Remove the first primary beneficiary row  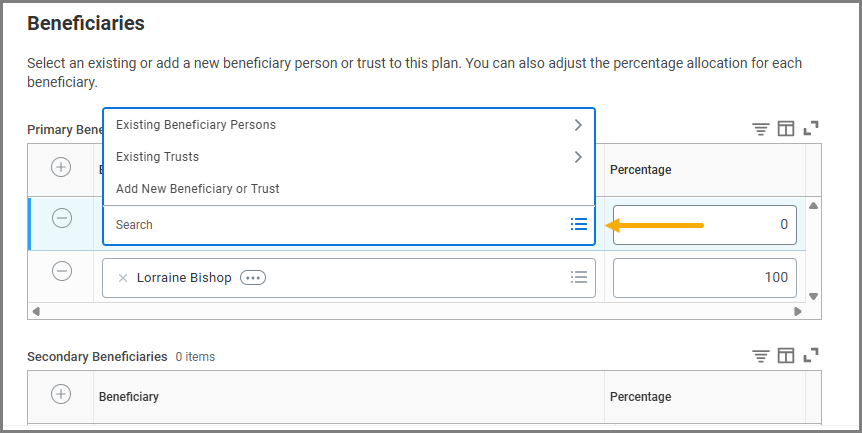click(x=61, y=218)
